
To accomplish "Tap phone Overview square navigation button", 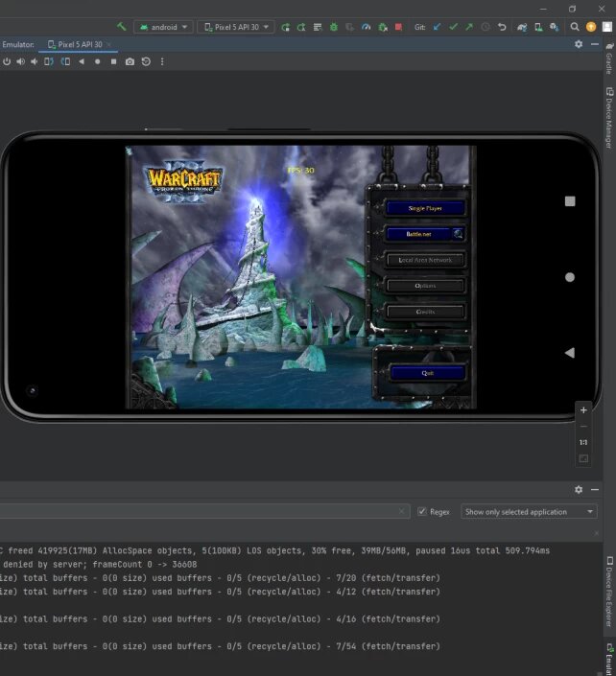I will pos(570,201).
